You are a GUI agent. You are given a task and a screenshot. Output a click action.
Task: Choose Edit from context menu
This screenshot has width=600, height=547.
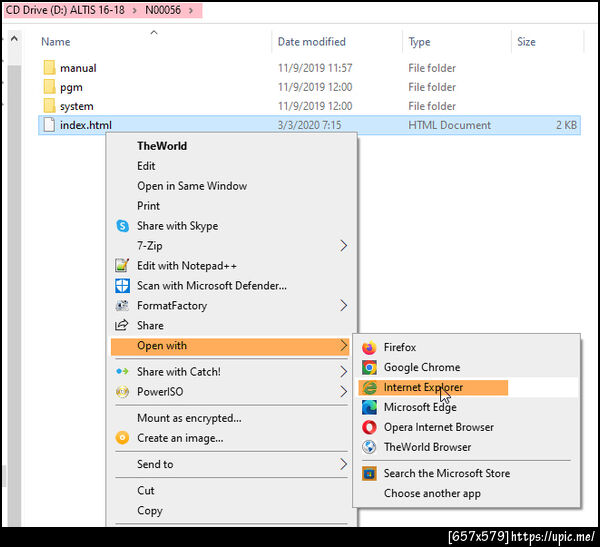pyautogui.click(x=146, y=166)
